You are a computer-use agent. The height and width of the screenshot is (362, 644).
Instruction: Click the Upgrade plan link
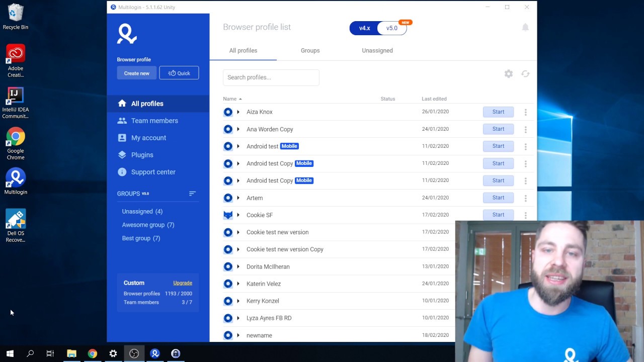[x=183, y=283]
